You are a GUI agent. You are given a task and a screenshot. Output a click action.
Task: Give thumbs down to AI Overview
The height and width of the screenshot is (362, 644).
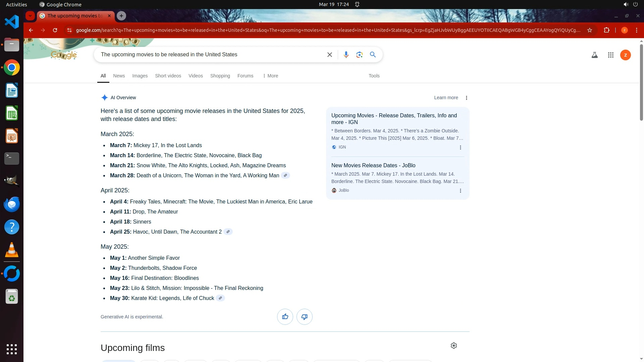(304, 316)
